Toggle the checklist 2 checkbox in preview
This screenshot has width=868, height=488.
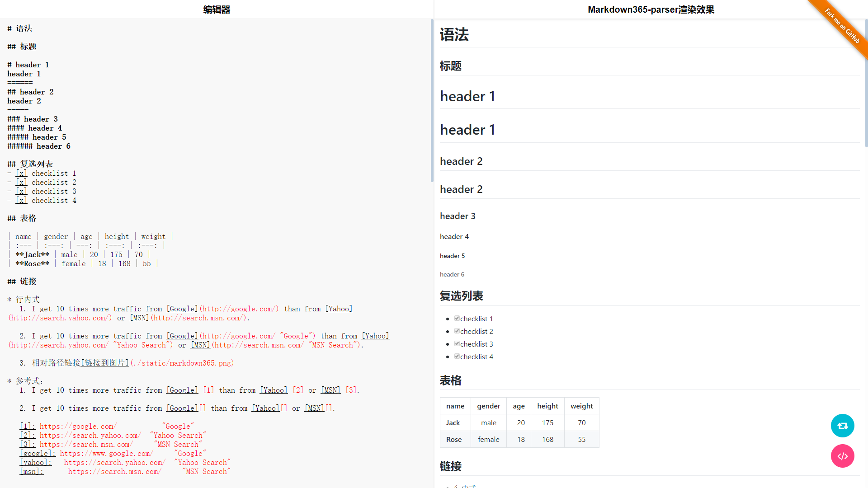tap(457, 331)
